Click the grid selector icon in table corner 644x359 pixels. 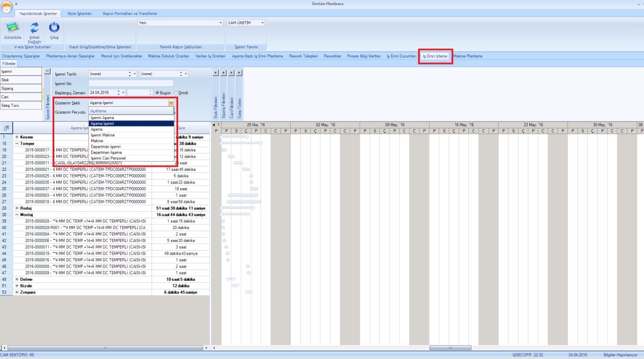[x=6, y=127]
